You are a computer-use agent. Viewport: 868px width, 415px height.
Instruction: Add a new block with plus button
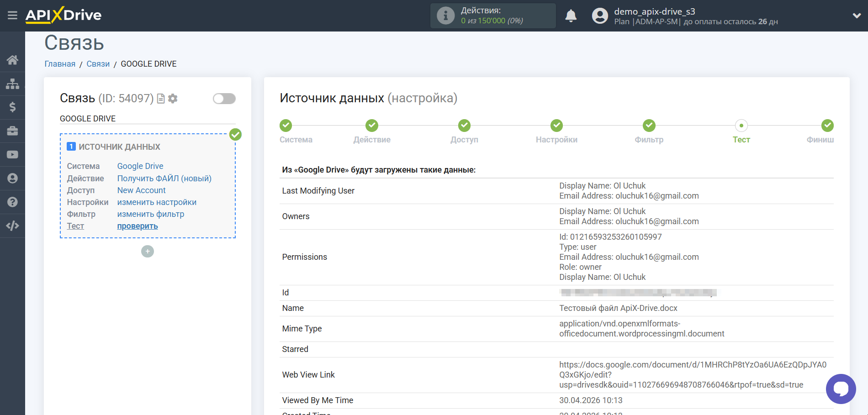pyautogui.click(x=148, y=252)
